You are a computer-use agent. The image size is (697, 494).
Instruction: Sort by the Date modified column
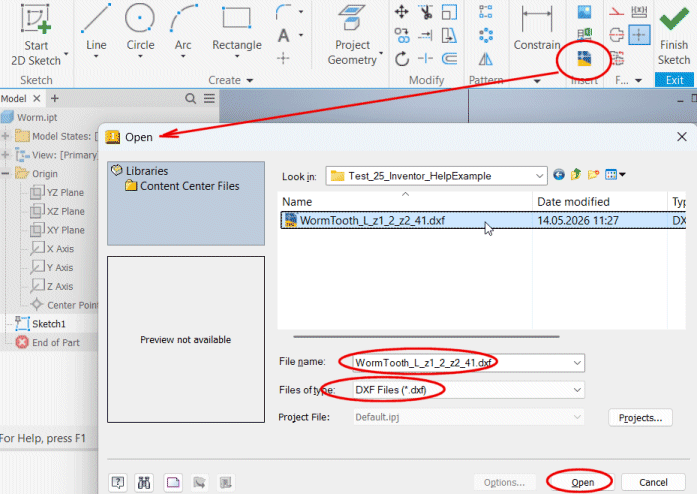[573, 202]
